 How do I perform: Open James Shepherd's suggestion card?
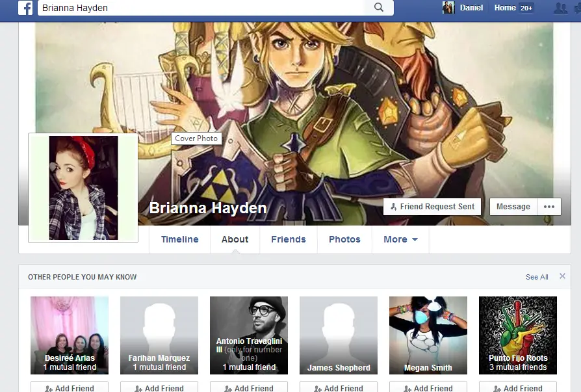tap(339, 335)
